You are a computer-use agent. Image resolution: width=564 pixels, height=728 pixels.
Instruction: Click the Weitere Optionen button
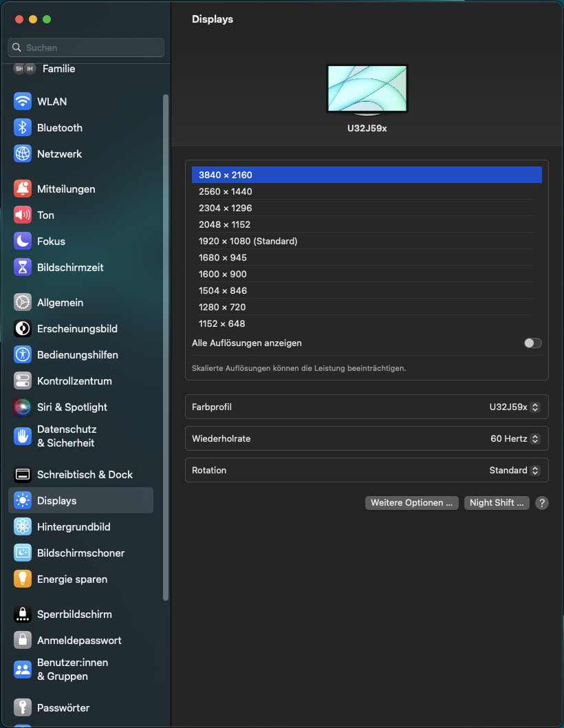tap(412, 503)
